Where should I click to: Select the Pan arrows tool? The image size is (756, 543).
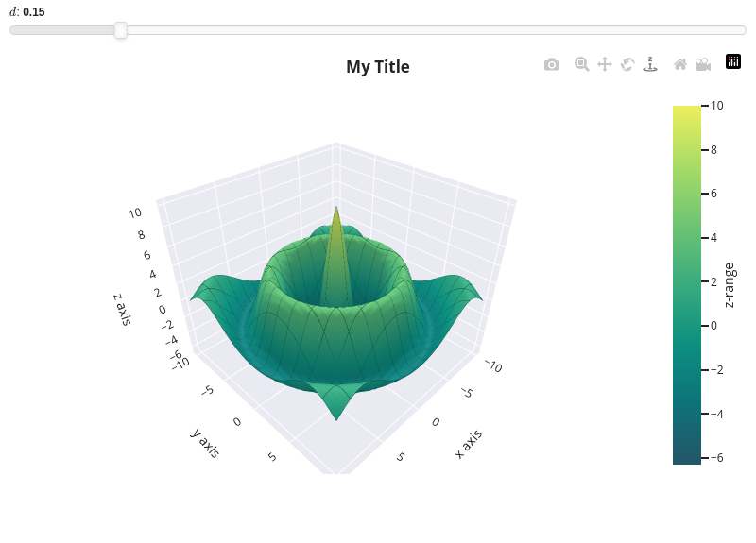coord(605,64)
